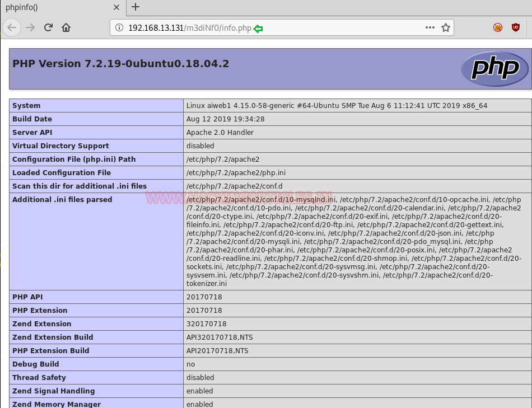Screen dimensions: 532x408
Task: Select Zend Memory Manager label
Action: tap(57, 404)
